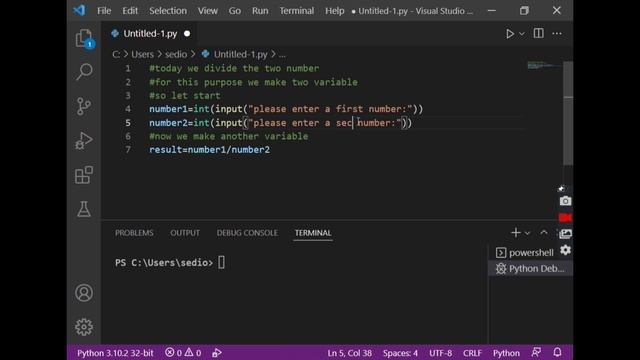Change language mode Python in status bar
This screenshot has width=640, height=360.
click(x=506, y=353)
